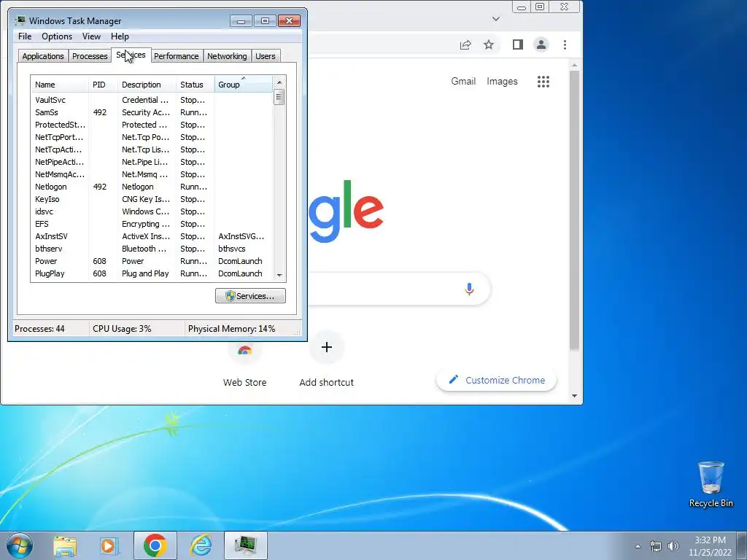Viewport: 747px width, 560px height.
Task: Select the Netlogon service row
Action: coord(152,187)
